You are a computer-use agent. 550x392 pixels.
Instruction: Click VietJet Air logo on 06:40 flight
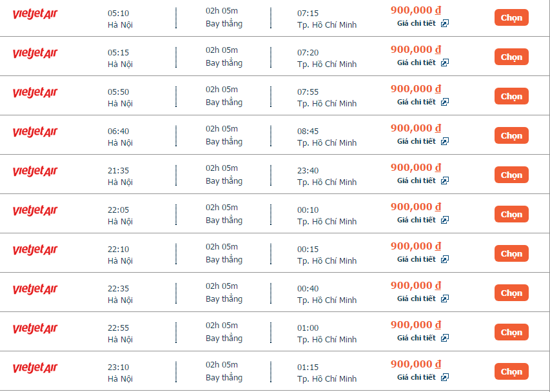pyautogui.click(x=35, y=132)
